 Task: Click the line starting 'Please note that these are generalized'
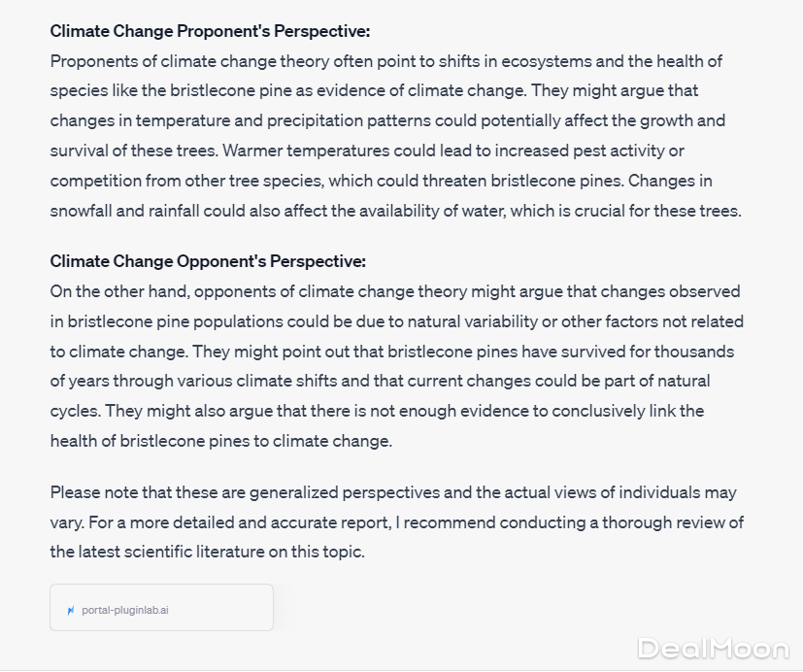pyautogui.click(x=392, y=492)
